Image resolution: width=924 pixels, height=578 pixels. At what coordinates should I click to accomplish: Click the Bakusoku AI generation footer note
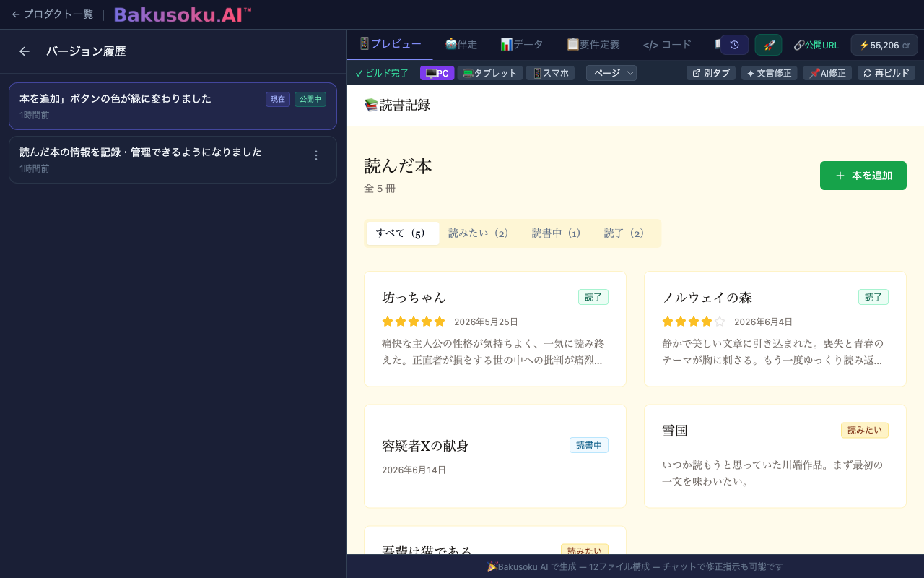(635, 566)
